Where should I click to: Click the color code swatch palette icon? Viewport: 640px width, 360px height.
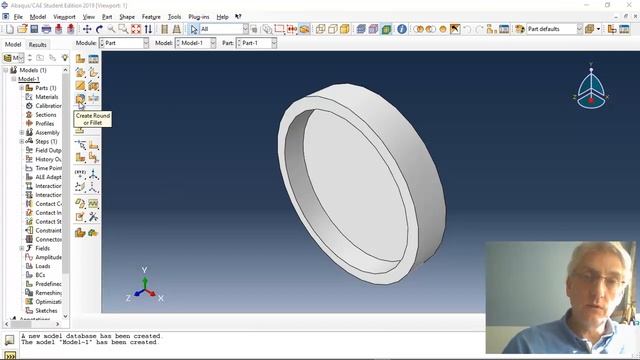(520, 29)
